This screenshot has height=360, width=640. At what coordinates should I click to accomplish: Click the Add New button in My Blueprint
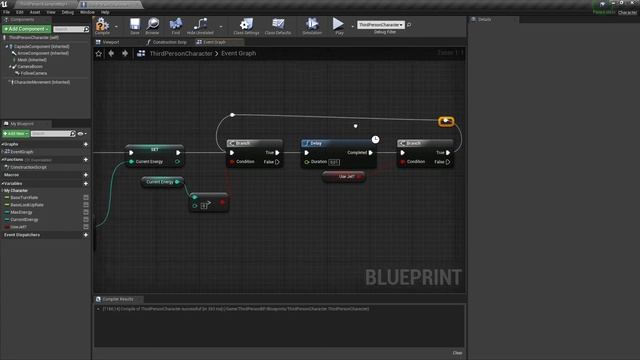point(16,133)
